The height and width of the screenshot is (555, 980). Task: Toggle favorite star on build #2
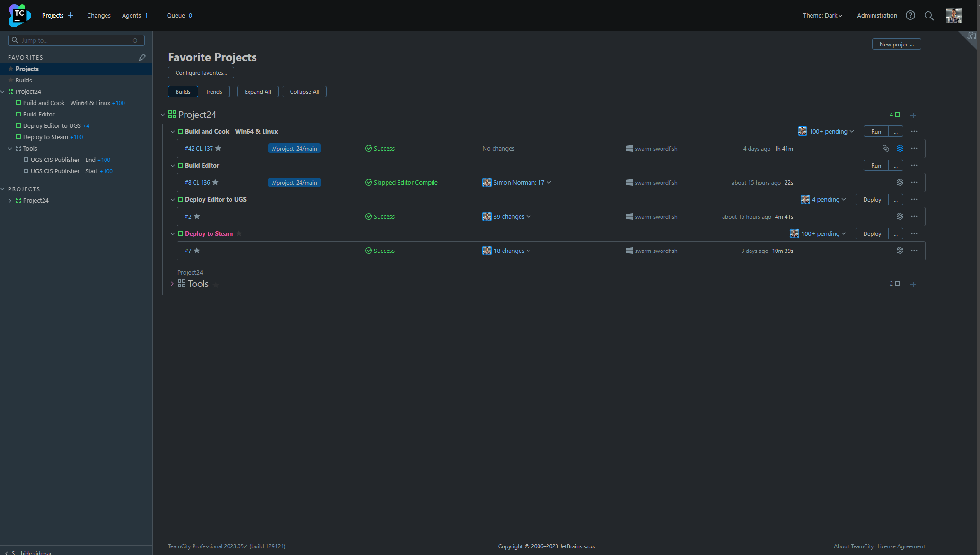click(197, 216)
